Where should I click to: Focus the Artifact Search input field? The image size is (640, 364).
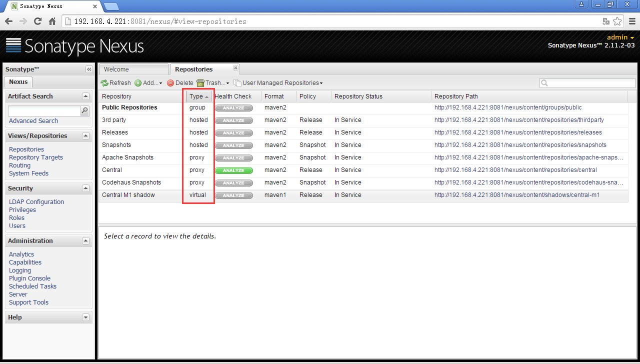point(44,111)
